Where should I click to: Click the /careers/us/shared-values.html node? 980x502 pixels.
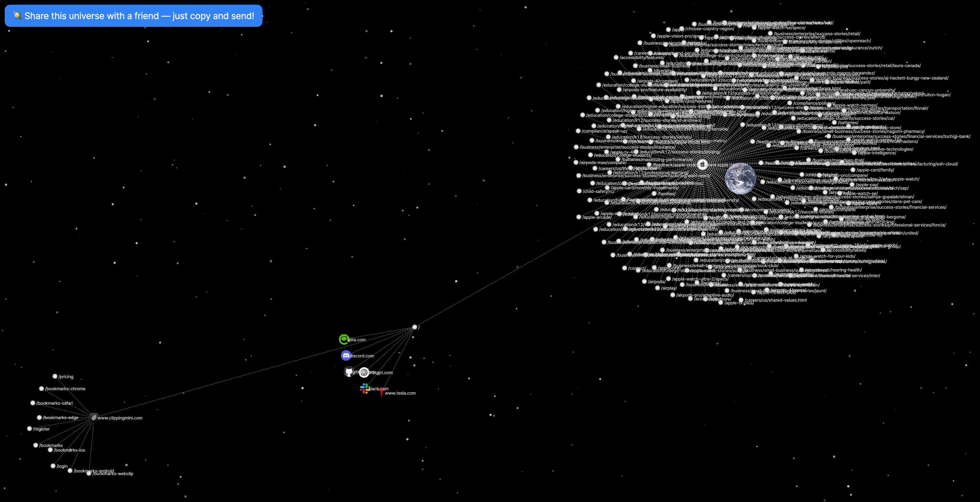click(741, 300)
